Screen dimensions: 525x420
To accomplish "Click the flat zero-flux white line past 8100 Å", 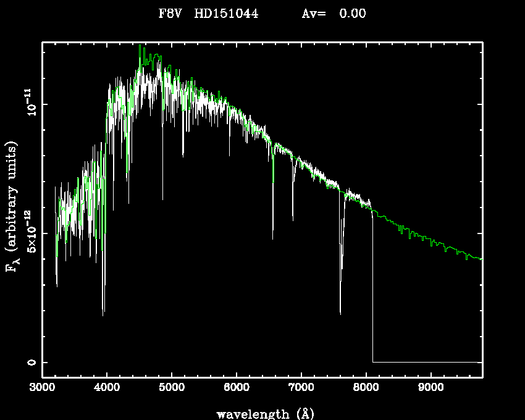I will coord(426,362).
